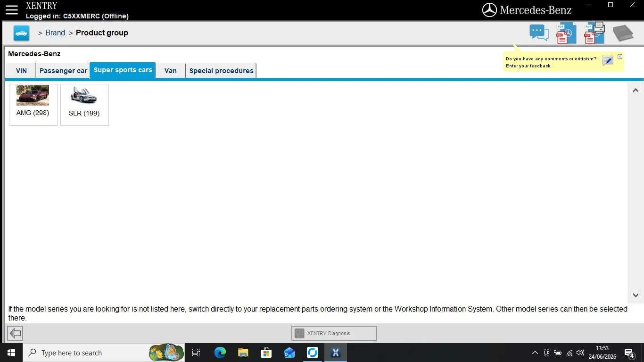Click the camera/meet now tray icon
Image resolution: width=644 pixels, height=362 pixels.
click(x=546, y=353)
